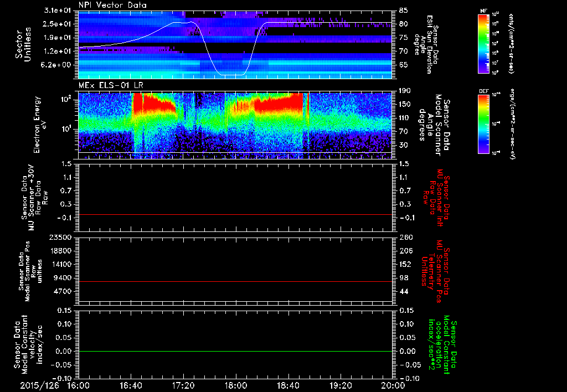Select the DEF color bar units label
The height and width of the screenshot is (392, 567).
pyautogui.click(x=512, y=123)
